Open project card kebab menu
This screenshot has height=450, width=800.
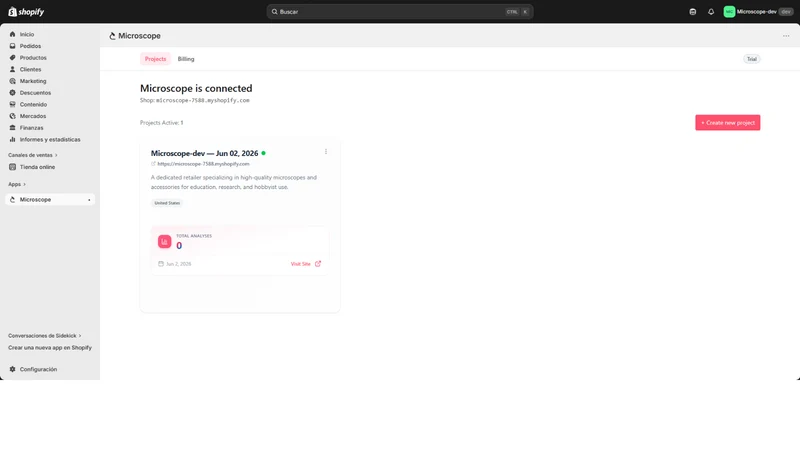pos(326,152)
